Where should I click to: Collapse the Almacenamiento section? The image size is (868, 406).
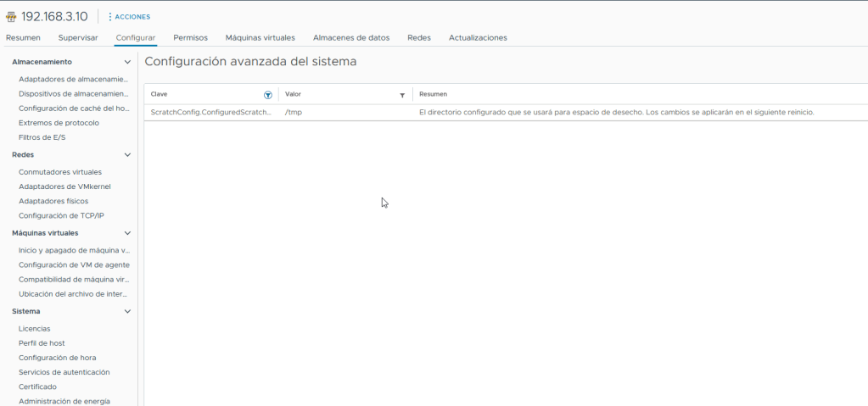127,62
